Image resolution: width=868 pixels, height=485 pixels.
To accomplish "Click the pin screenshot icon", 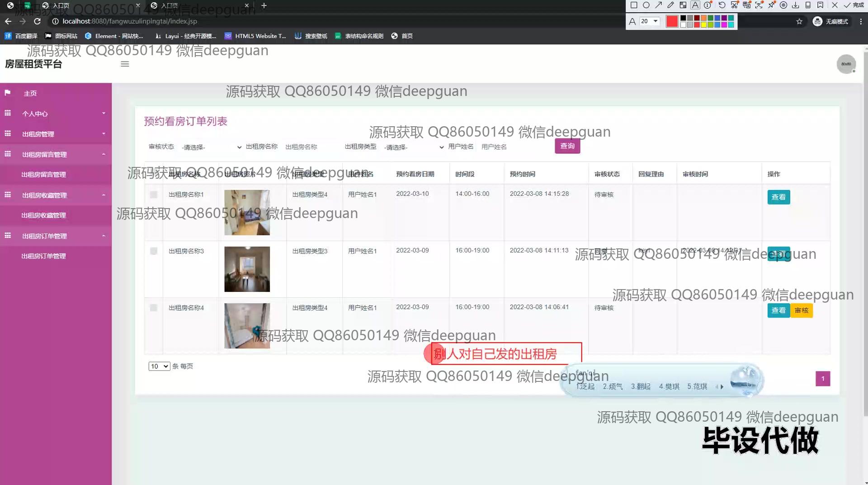I will click(771, 5).
